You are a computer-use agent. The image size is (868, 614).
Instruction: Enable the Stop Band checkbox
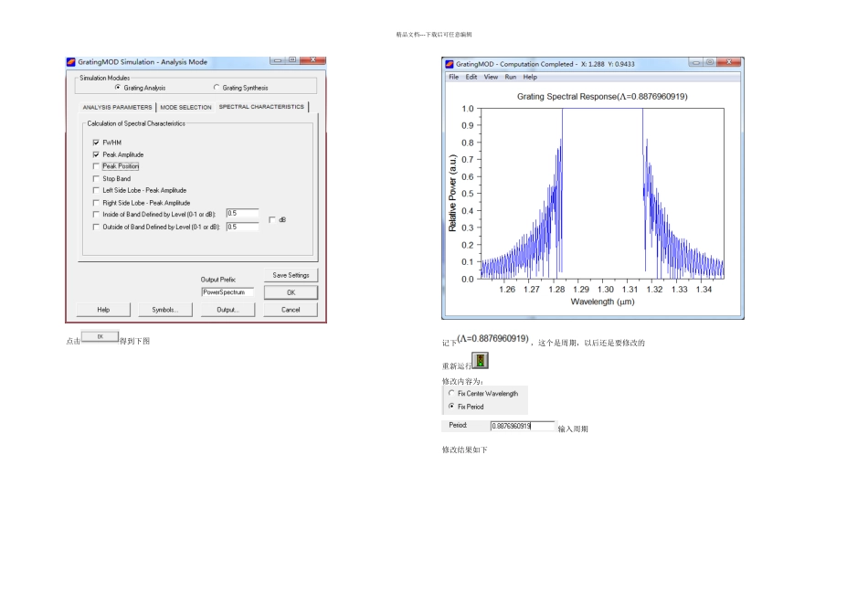[x=96, y=179]
